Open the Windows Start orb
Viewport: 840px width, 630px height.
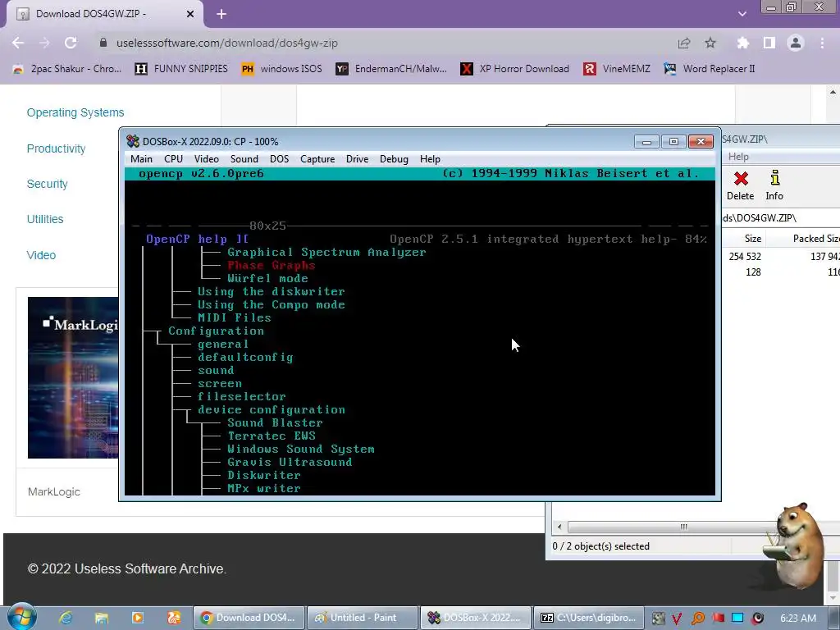tap(22, 616)
